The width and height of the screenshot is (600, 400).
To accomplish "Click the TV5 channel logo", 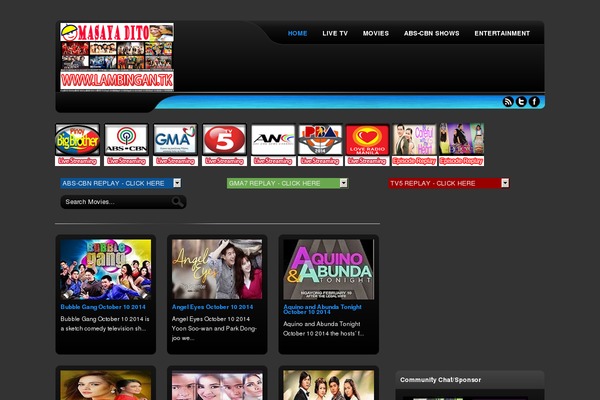I will 224,140.
